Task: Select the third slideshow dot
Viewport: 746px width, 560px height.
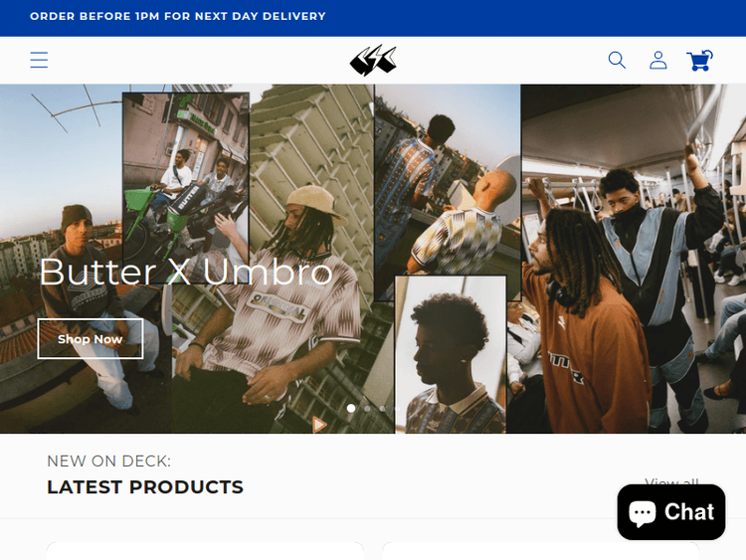Action: pyautogui.click(x=383, y=408)
